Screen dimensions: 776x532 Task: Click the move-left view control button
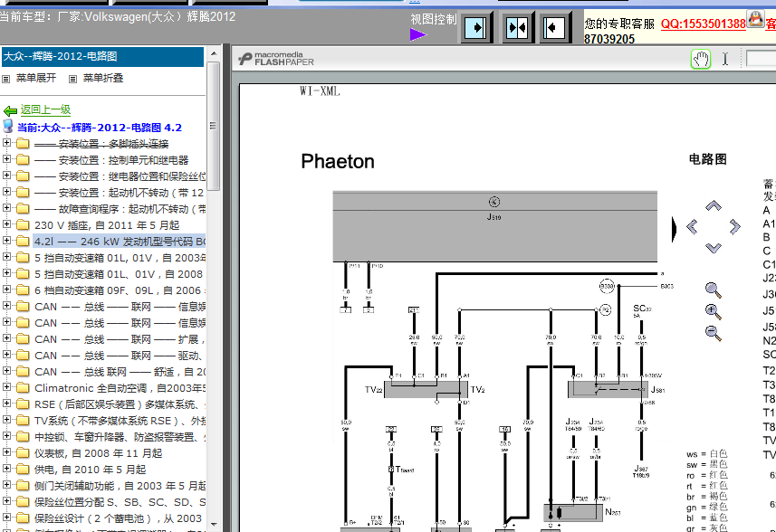click(555, 28)
